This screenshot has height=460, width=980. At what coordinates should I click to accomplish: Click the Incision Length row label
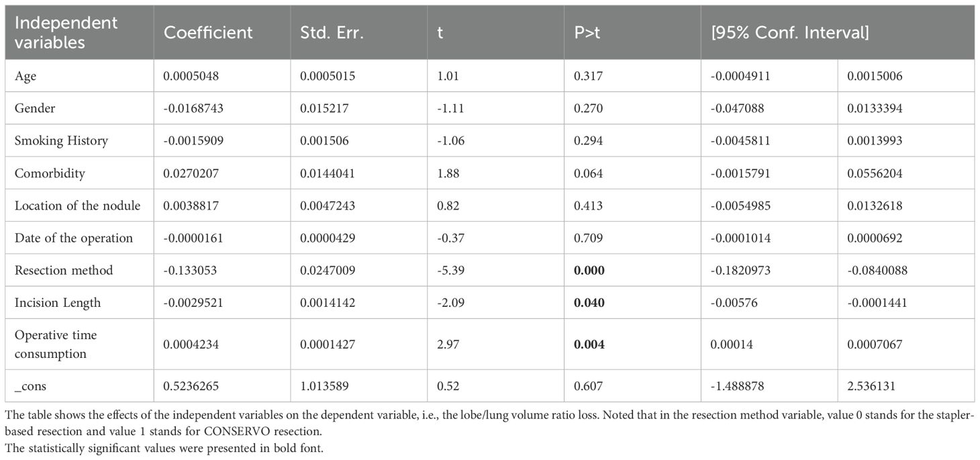coord(58,302)
